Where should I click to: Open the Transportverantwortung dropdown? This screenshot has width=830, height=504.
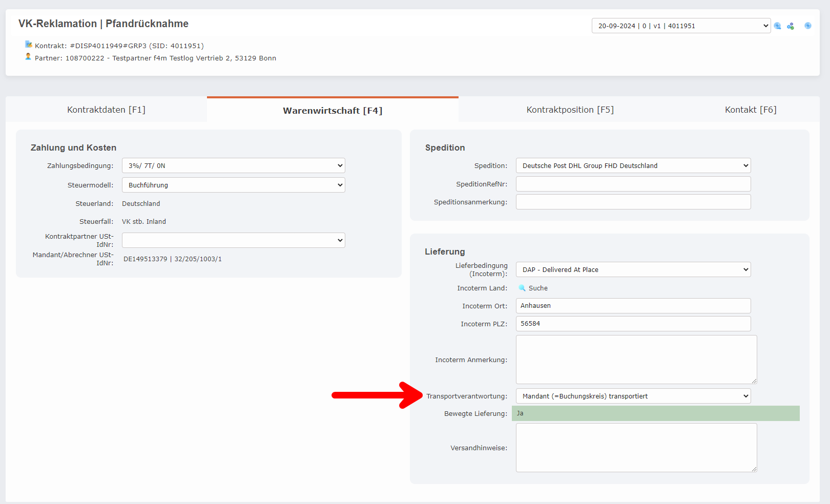click(633, 396)
